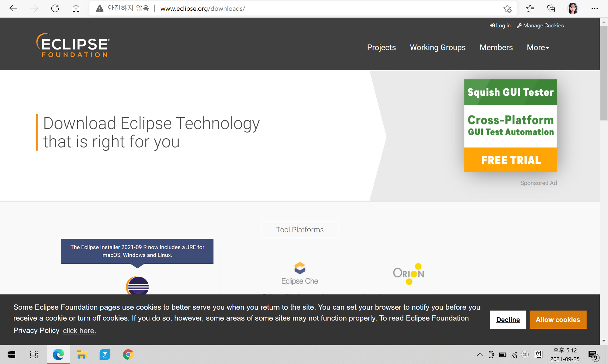The height and width of the screenshot is (364, 608).
Task: Open the Projects menu item
Action: (x=381, y=48)
